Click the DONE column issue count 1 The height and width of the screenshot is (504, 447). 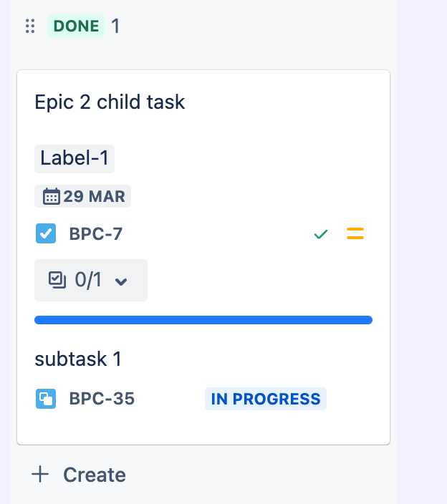[x=115, y=26]
